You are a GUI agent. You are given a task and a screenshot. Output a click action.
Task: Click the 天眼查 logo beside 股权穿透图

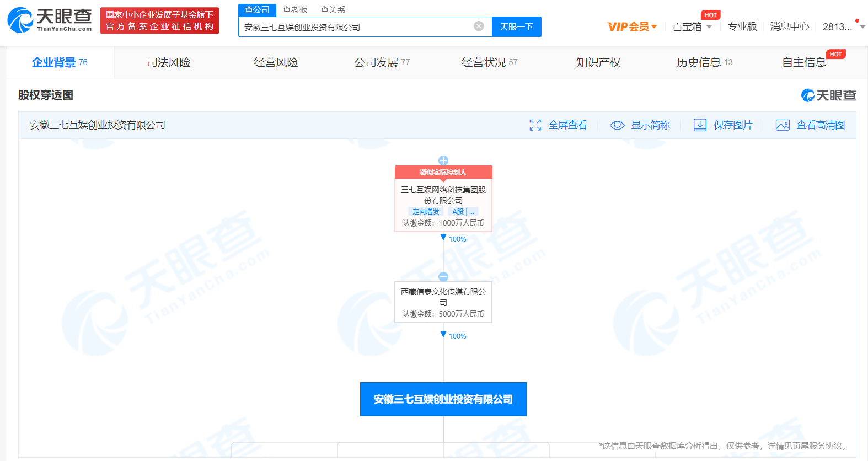[829, 95]
